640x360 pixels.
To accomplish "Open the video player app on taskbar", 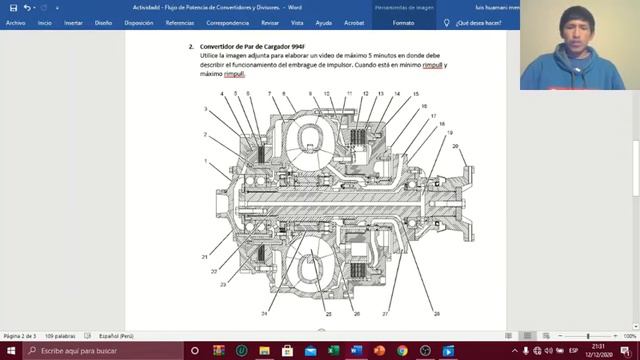I will pos(448,351).
